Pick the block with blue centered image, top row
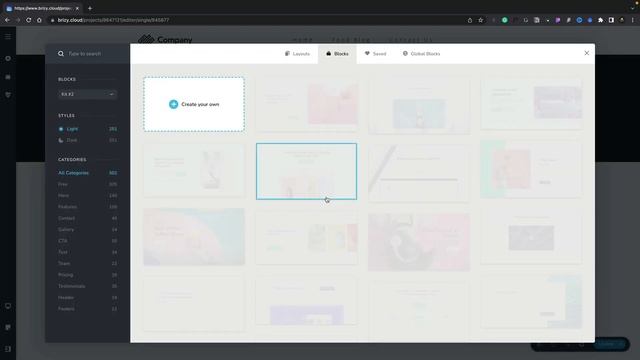640x360 pixels. coord(419,106)
